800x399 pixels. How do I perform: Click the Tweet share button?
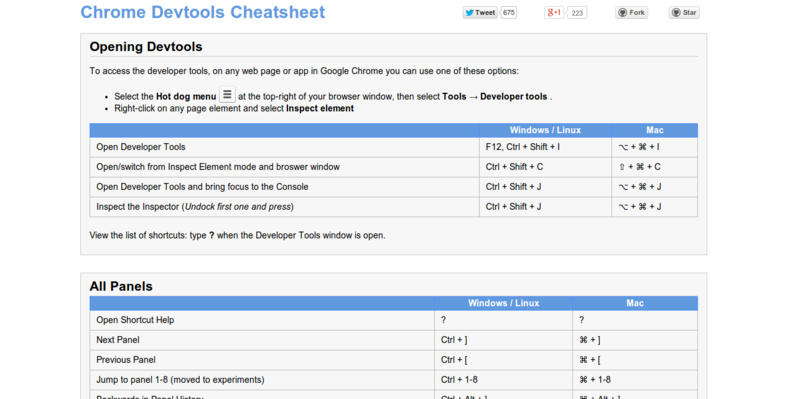tap(480, 13)
